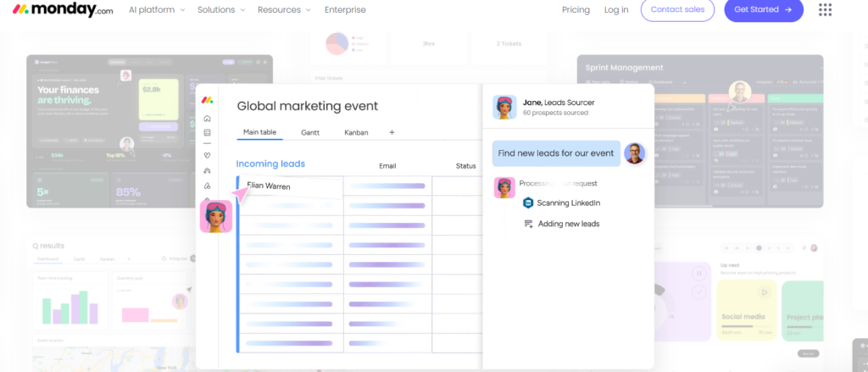Click the home icon in the board sidebar
Viewport: 868px width, 372px height.
point(207,119)
